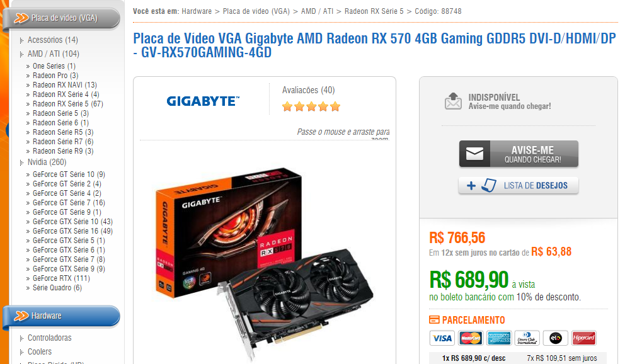625x364 pixels.
Task: Collapse the Nvidia (260) category tree
Action: point(21,162)
